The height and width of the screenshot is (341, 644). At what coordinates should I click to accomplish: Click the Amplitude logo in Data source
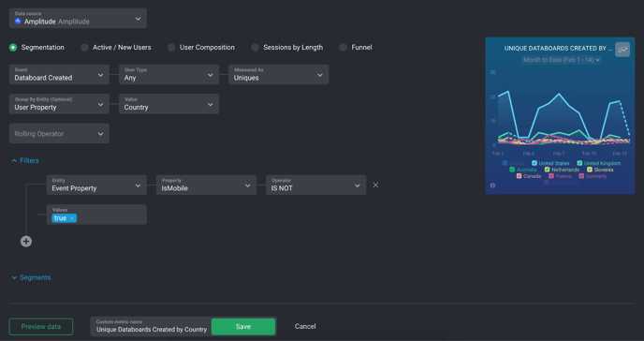[x=18, y=21]
